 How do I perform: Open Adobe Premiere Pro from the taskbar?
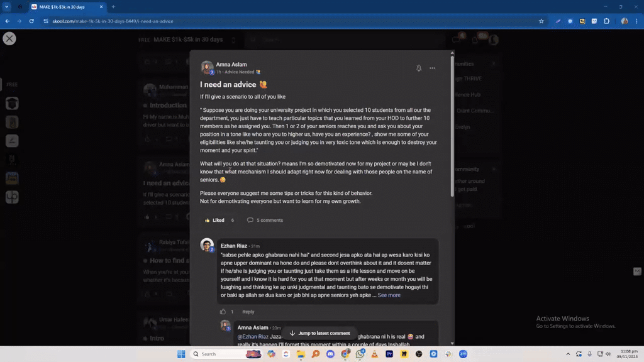(x=389, y=354)
